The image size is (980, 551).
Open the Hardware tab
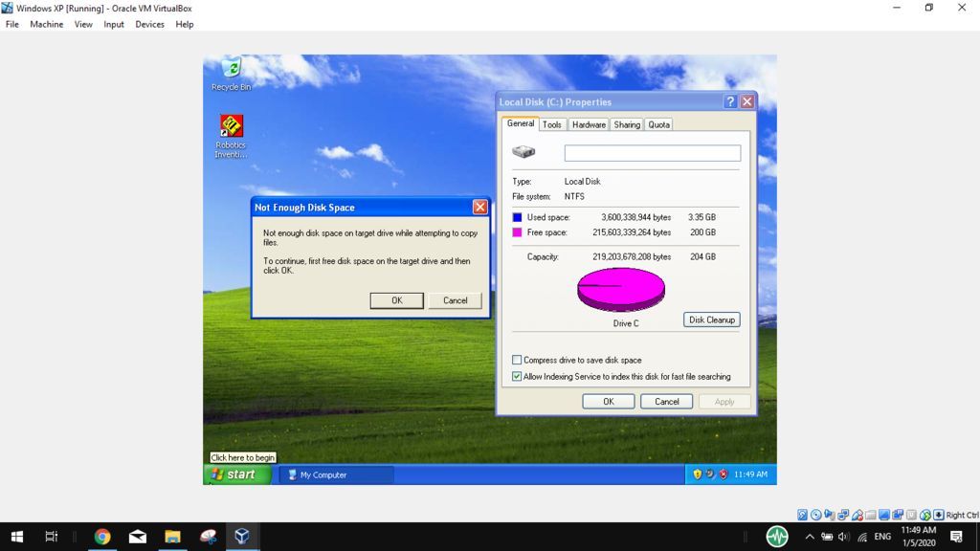(589, 125)
